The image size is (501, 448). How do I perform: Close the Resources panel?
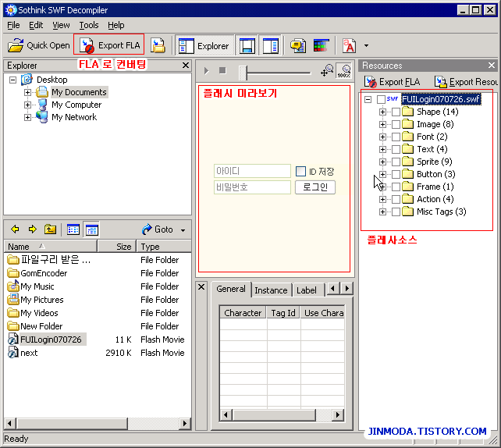492,66
